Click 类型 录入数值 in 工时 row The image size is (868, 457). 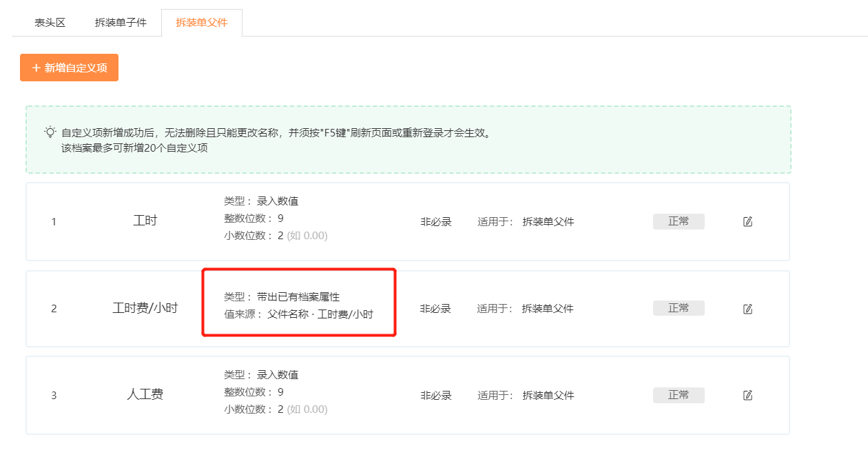click(x=261, y=201)
